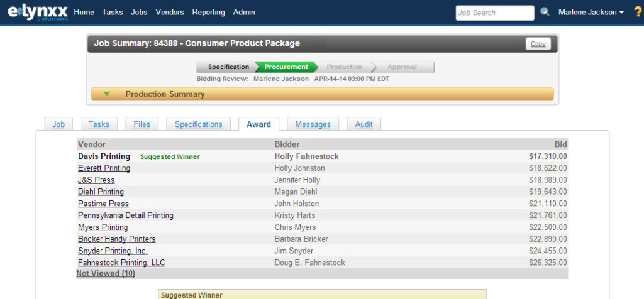The width and height of the screenshot is (644, 299).
Task: Click bidder name Megan Diehl
Action: 296,192
